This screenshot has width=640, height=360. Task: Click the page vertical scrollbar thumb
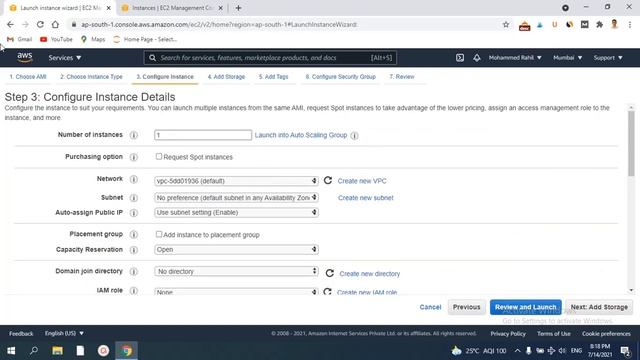631,143
